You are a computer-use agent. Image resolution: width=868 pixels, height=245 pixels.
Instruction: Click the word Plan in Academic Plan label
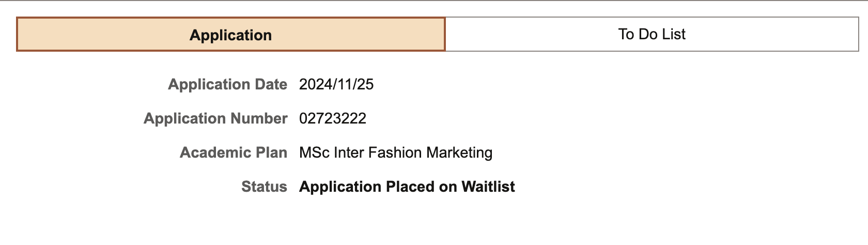[272, 152]
